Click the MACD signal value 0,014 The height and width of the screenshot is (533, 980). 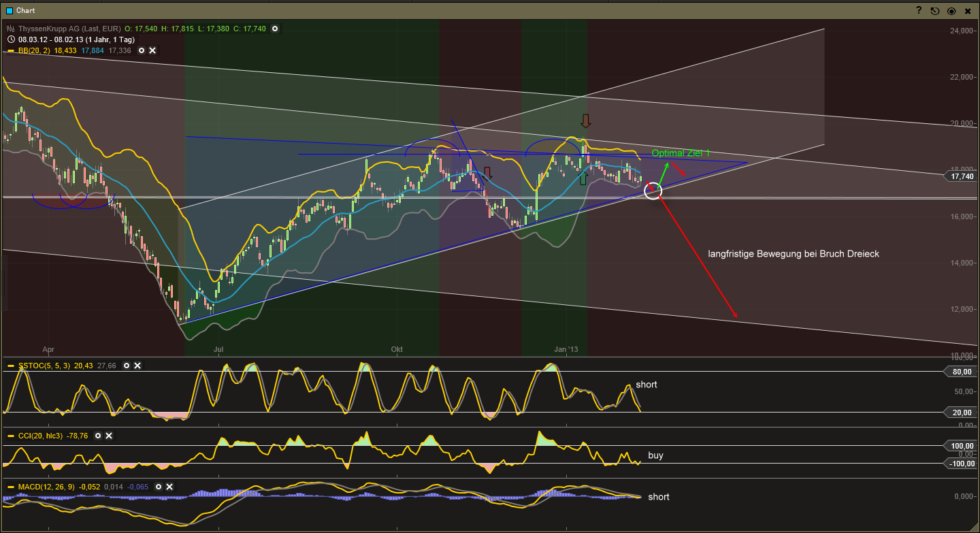point(114,487)
